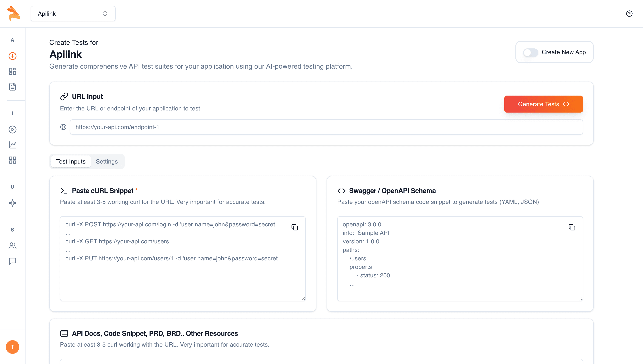Copy the OpenAPI schema with copy icon
Viewport: 643px width, 364px height.
click(572, 227)
